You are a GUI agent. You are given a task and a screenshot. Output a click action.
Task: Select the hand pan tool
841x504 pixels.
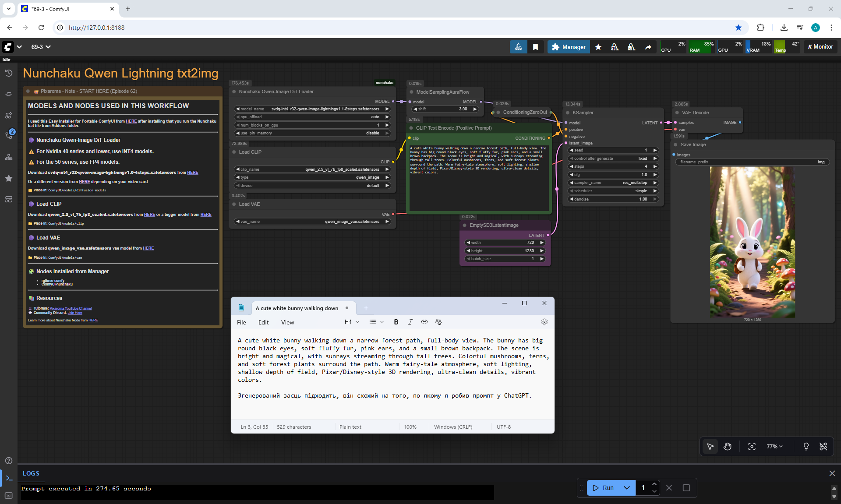pos(728,446)
